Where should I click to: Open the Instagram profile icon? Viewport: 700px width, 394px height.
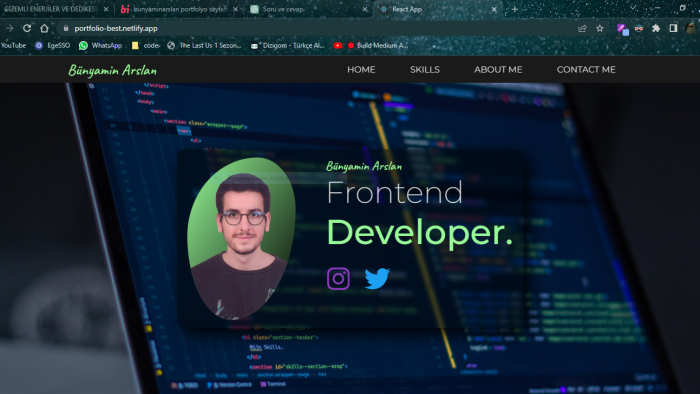[338, 278]
